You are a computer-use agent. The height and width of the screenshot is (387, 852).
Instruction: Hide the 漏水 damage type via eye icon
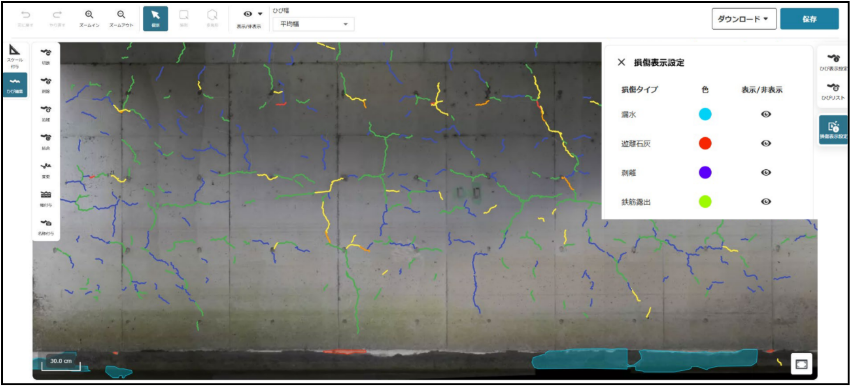(766, 114)
